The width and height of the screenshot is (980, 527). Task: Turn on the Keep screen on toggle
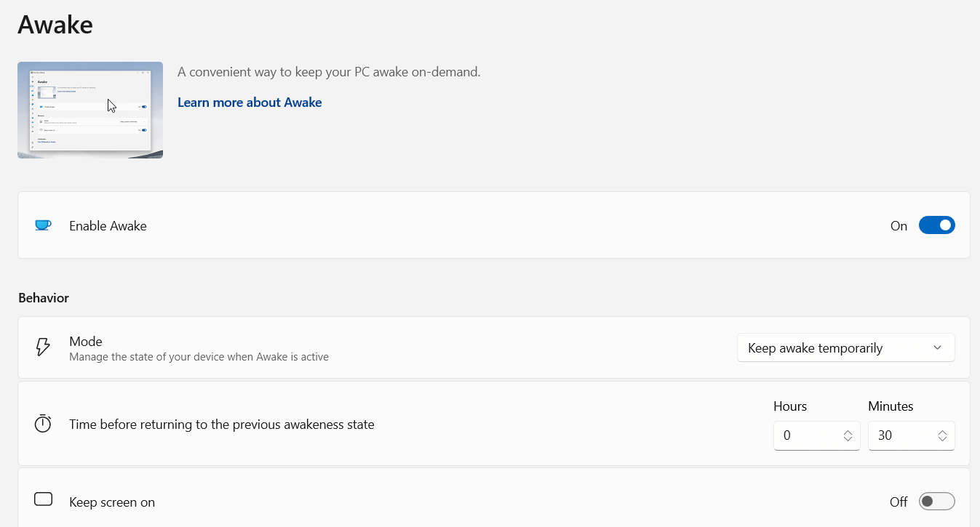pyautogui.click(x=937, y=502)
